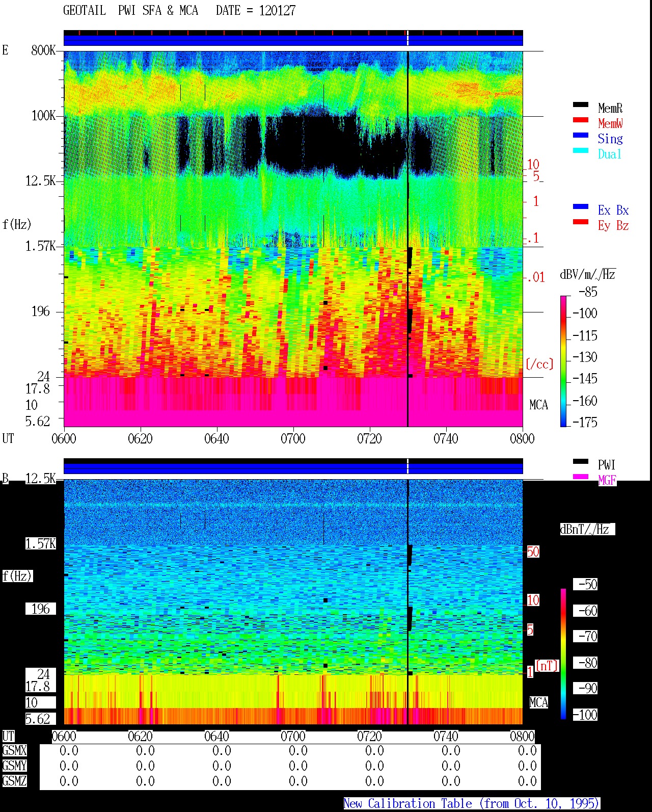Click the '12.5K' label on the E panel
The image size is (652, 812).
[40, 180]
